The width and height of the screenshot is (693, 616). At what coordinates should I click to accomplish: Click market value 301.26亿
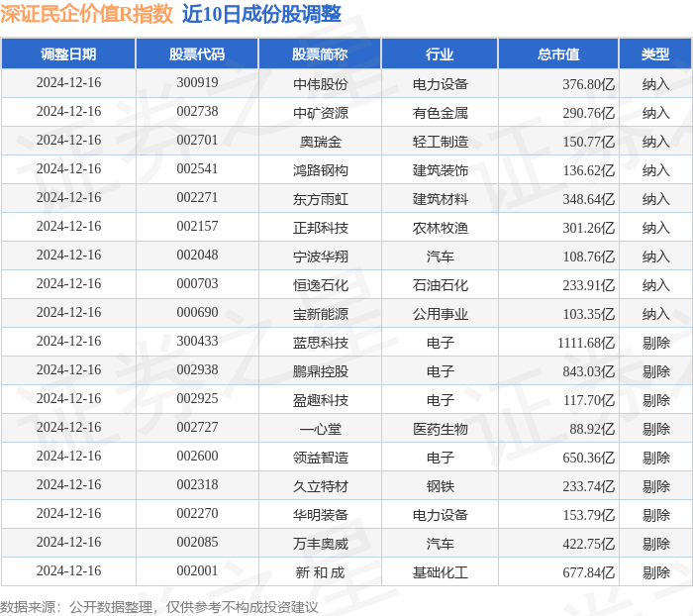point(588,228)
